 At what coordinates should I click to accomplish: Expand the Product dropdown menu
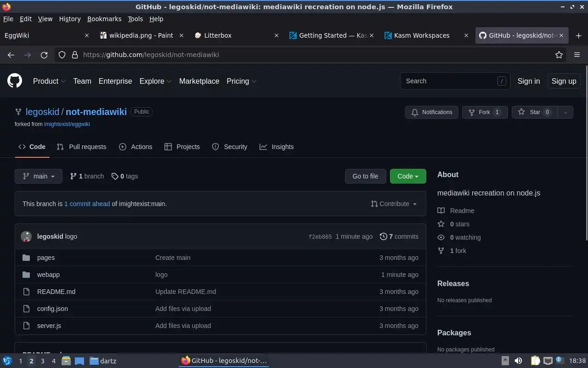[50, 81]
